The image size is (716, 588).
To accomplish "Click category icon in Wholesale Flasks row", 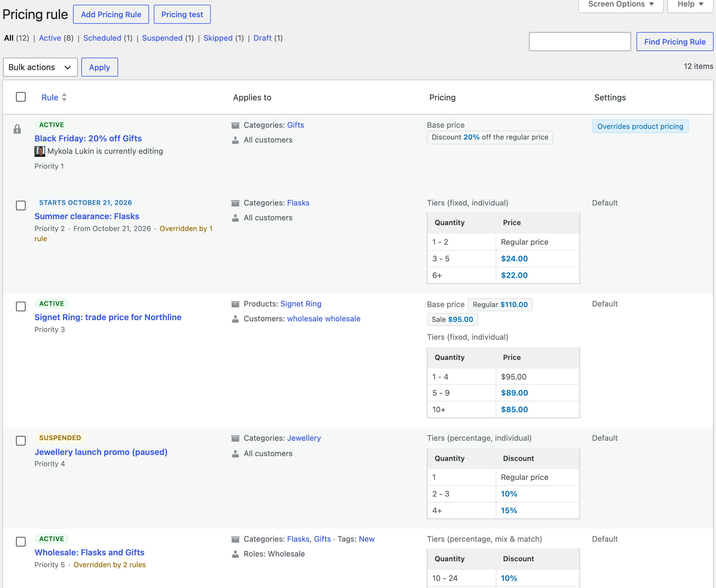I will coord(235,539).
